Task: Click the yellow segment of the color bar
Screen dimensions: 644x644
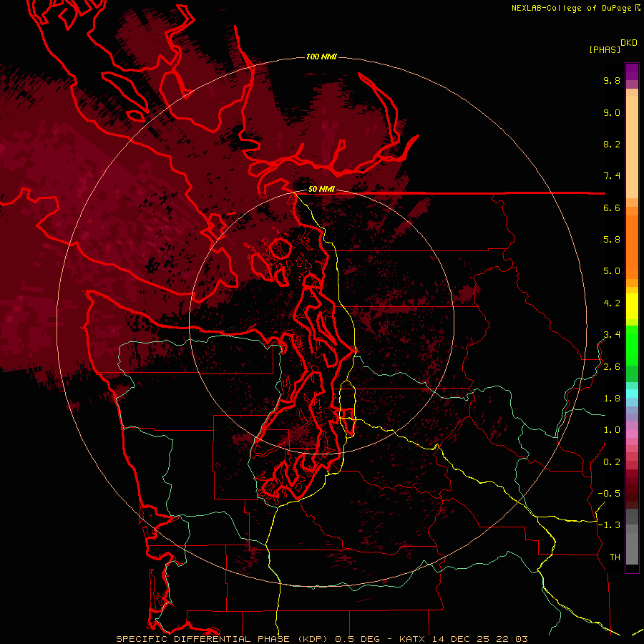Action: pos(632,306)
